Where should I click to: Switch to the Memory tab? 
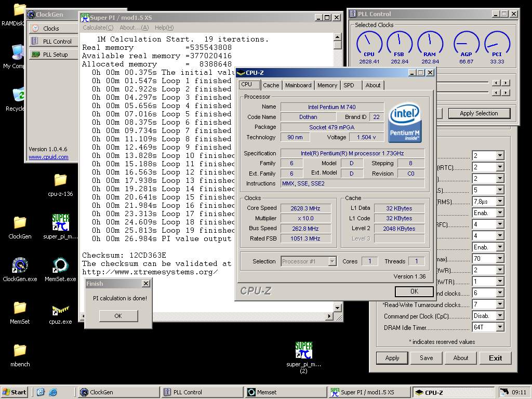(327, 85)
